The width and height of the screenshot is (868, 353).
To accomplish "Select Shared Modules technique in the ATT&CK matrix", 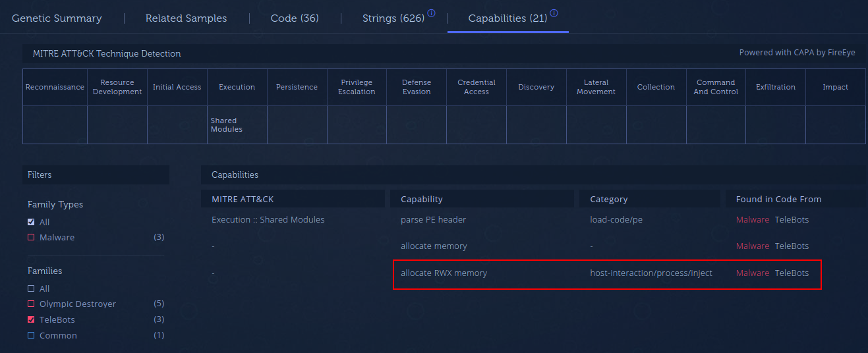I will [x=227, y=125].
